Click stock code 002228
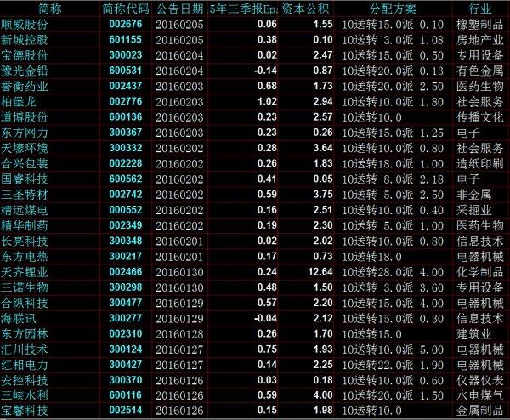 tap(126, 163)
